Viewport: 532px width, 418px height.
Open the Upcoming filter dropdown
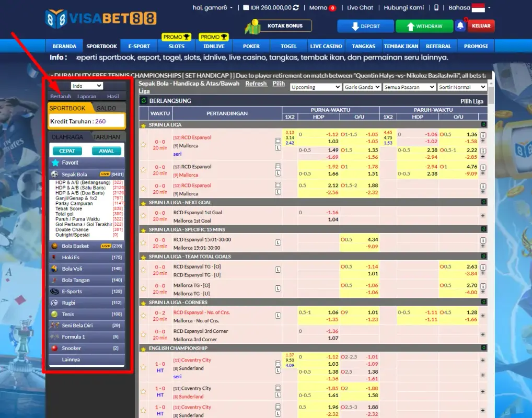tap(316, 87)
